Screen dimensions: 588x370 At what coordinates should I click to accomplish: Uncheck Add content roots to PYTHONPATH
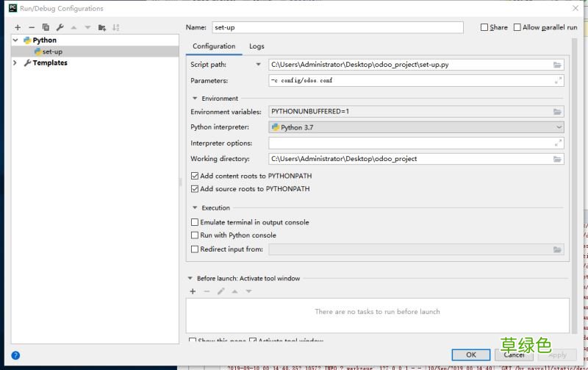click(x=195, y=176)
